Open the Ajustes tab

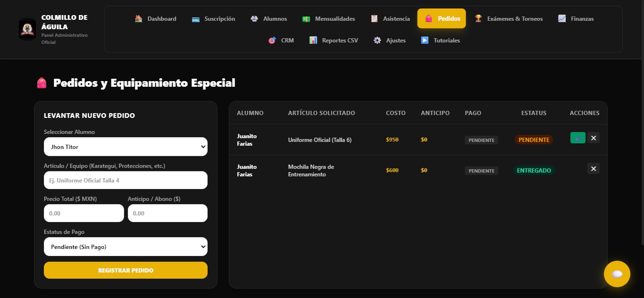tap(389, 41)
